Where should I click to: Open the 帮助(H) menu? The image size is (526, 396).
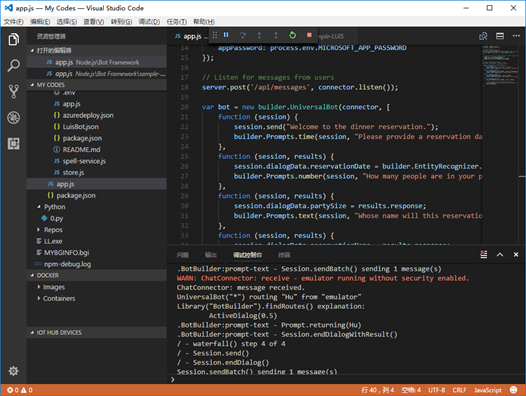point(204,22)
